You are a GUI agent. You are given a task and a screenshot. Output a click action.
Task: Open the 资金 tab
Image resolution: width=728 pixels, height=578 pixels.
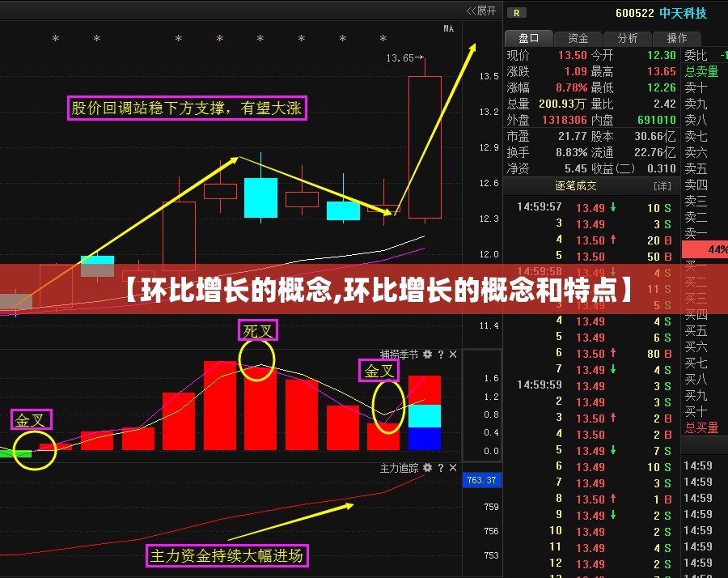pos(578,38)
